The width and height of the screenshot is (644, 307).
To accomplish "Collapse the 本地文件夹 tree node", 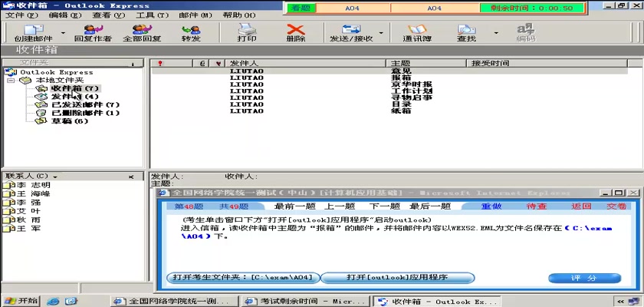I will pos(11,80).
